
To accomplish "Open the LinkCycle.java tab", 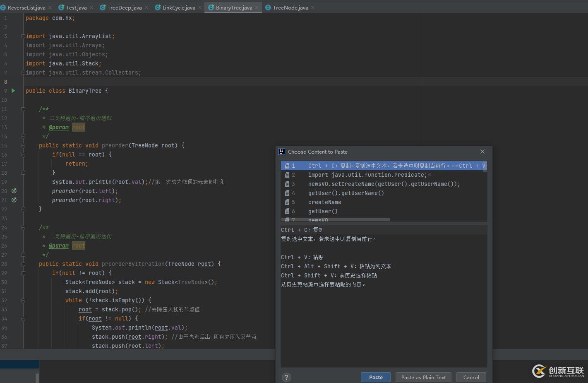I will (178, 7).
